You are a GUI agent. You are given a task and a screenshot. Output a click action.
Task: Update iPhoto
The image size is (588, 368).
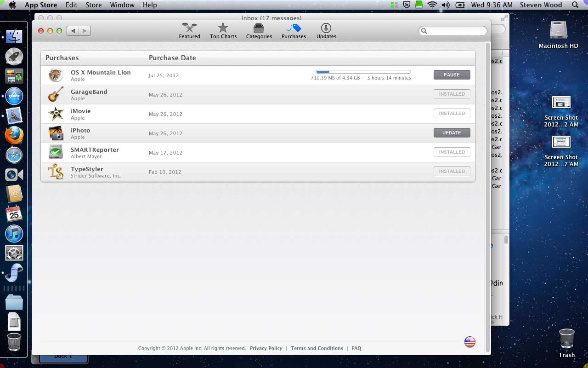pyautogui.click(x=452, y=133)
